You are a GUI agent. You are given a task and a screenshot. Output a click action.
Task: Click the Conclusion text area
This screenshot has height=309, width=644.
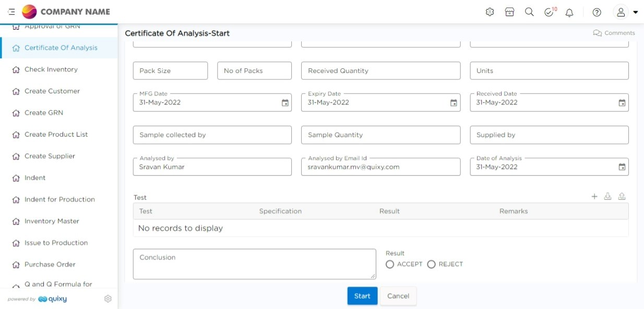[254, 264]
